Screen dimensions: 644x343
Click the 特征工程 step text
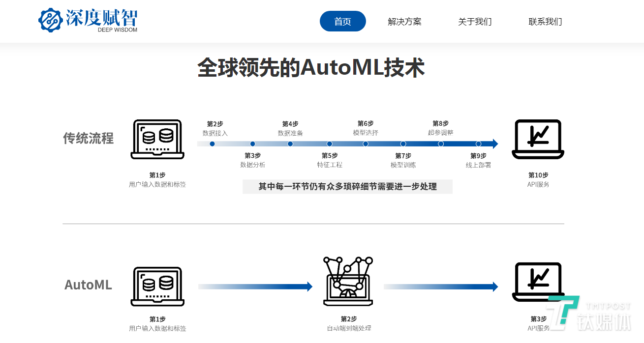tap(330, 165)
